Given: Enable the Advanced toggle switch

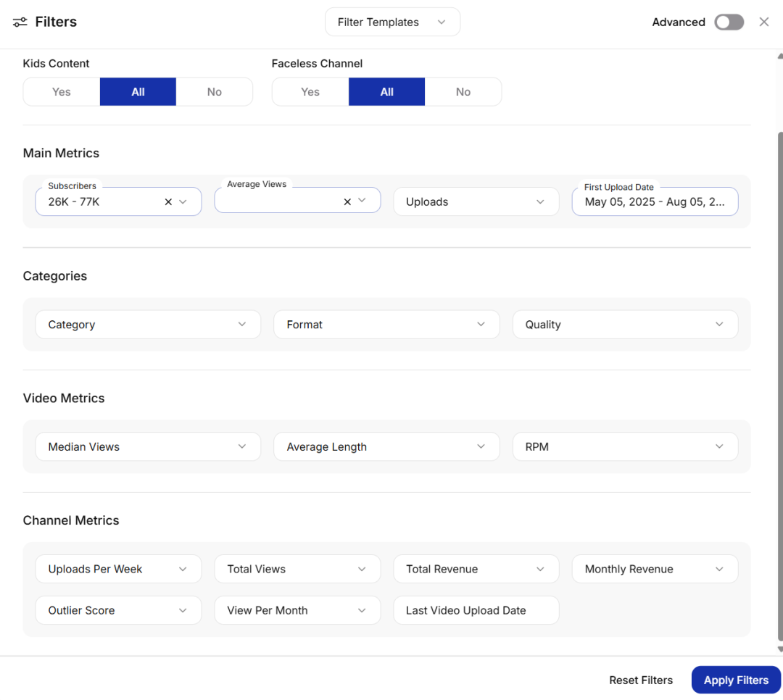Looking at the screenshot, I should 729,22.
